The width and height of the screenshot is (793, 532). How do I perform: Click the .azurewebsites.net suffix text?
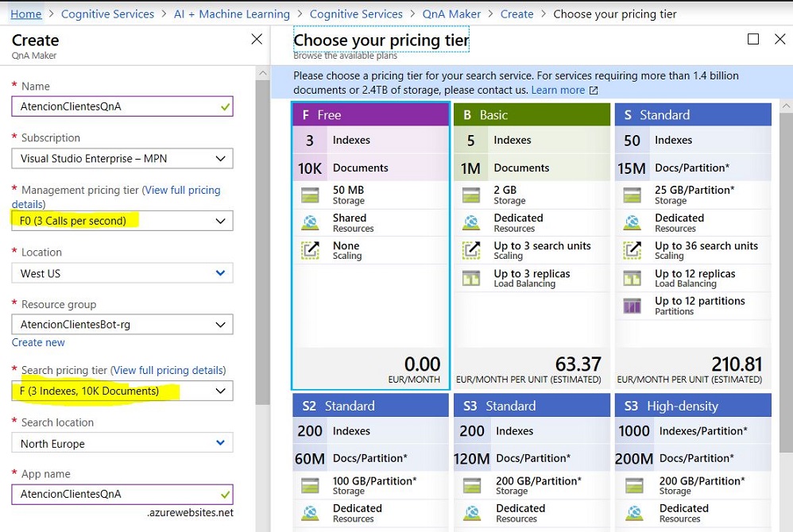[x=190, y=513]
